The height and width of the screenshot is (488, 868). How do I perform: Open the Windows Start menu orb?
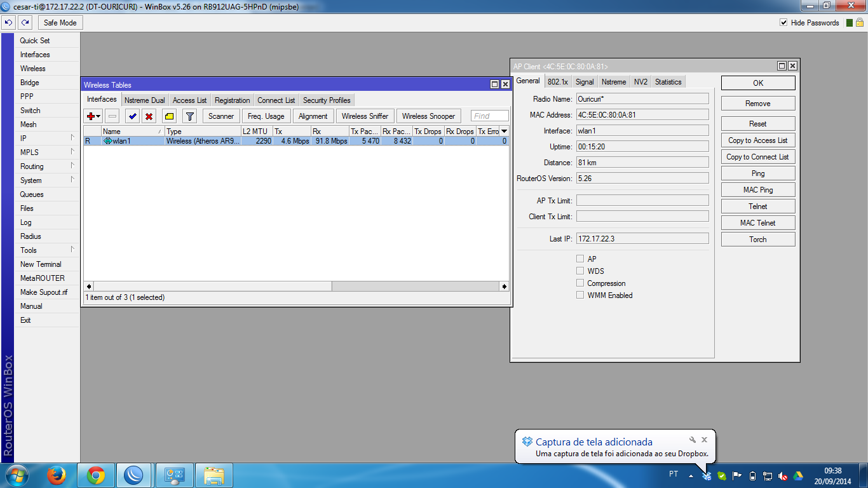(x=17, y=475)
